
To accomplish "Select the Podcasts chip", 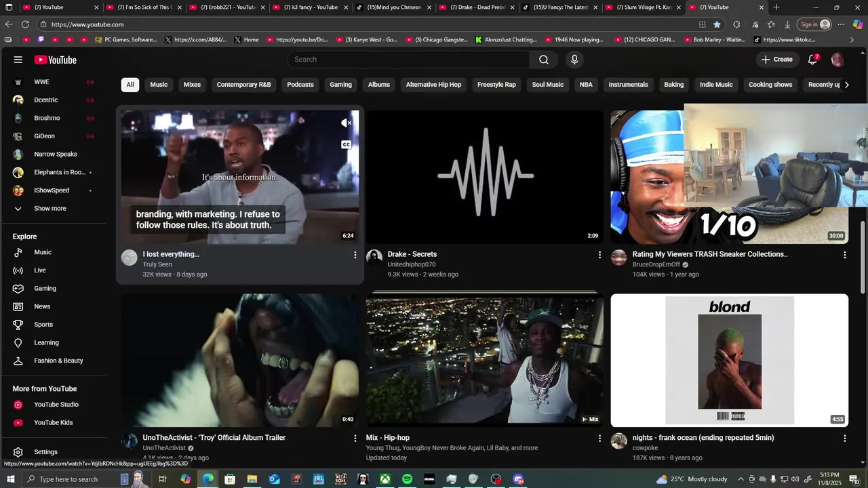I will click(x=300, y=85).
